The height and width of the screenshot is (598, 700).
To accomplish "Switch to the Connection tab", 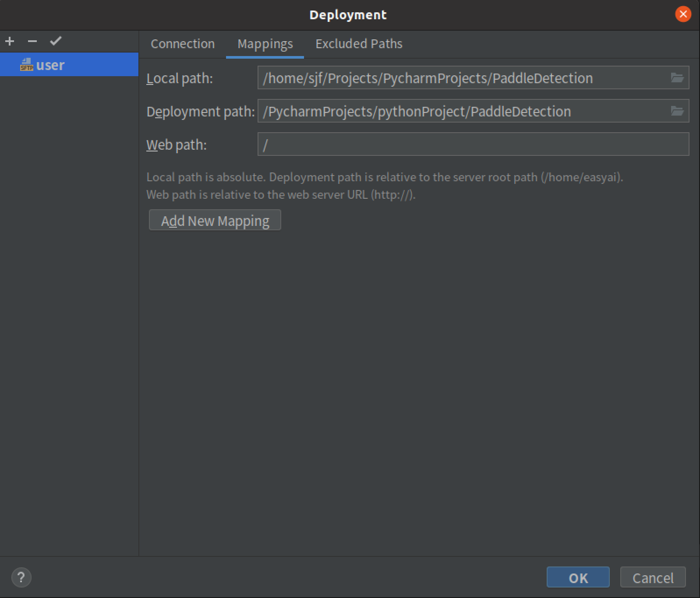I will pyautogui.click(x=183, y=44).
